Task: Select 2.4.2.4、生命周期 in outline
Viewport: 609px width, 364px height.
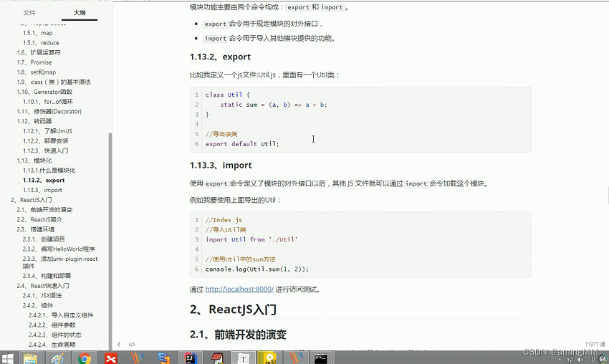Action: click(x=52, y=345)
